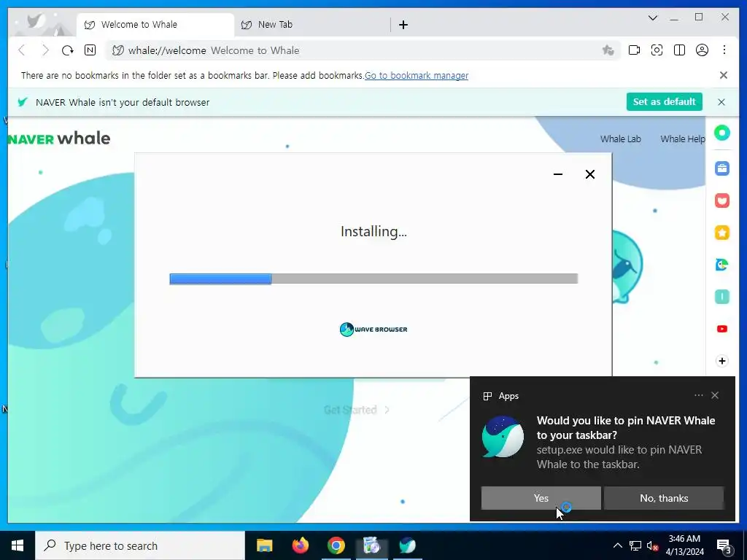The image size is (747, 560).
Task: Click the screen capture icon in toolbar
Action: [657, 50]
